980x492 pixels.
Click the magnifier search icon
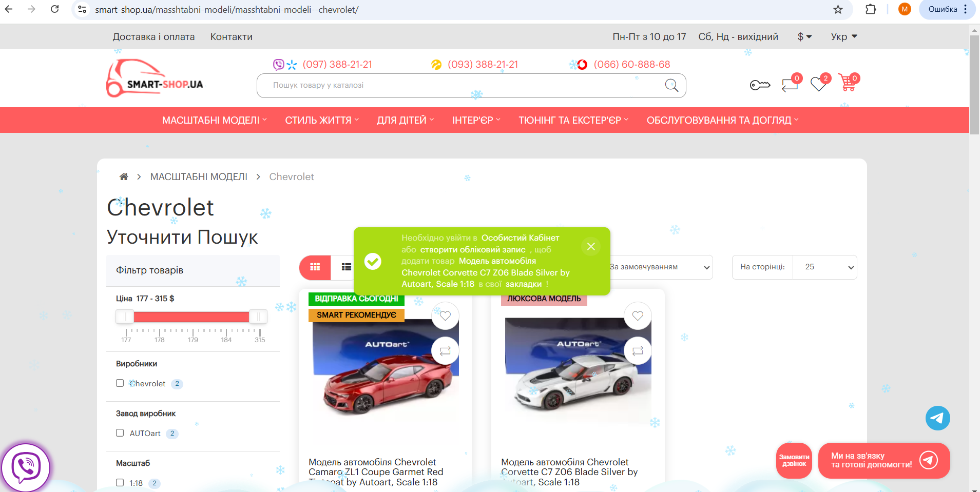671,85
